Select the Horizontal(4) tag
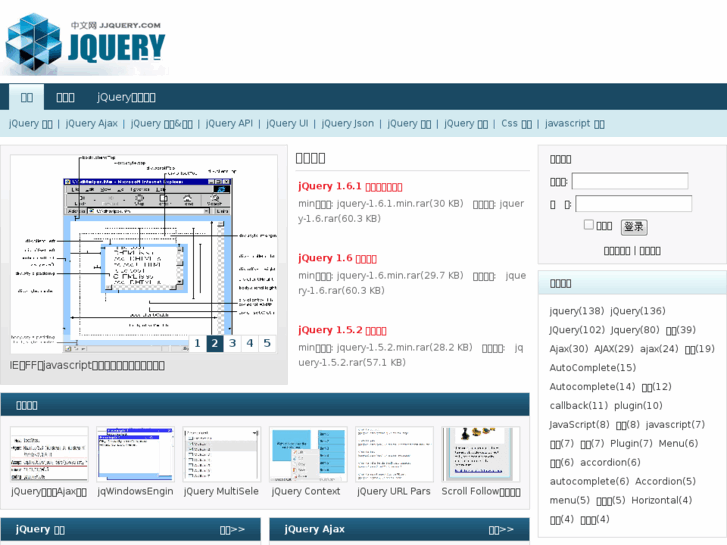 (662, 500)
